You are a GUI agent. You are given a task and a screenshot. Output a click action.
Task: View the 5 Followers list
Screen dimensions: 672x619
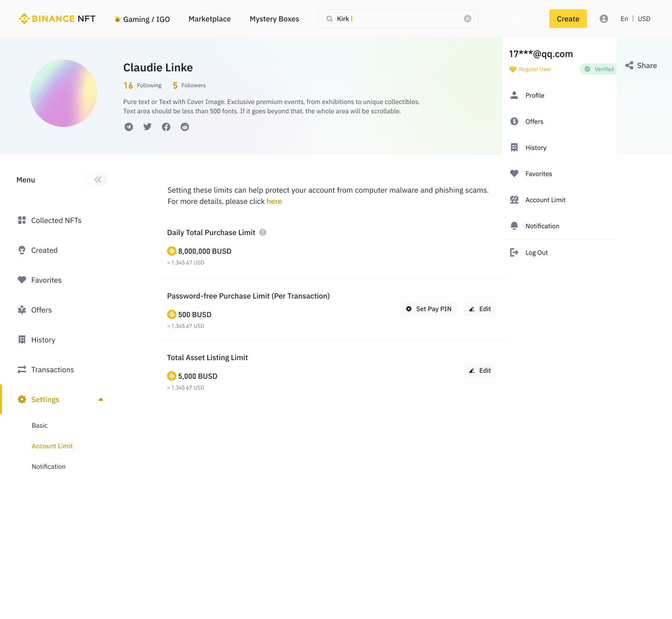pyautogui.click(x=189, y=85)
